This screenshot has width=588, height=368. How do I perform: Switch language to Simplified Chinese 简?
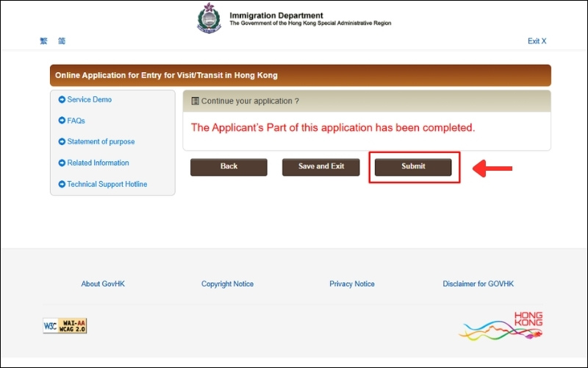[x=62, y=41]
